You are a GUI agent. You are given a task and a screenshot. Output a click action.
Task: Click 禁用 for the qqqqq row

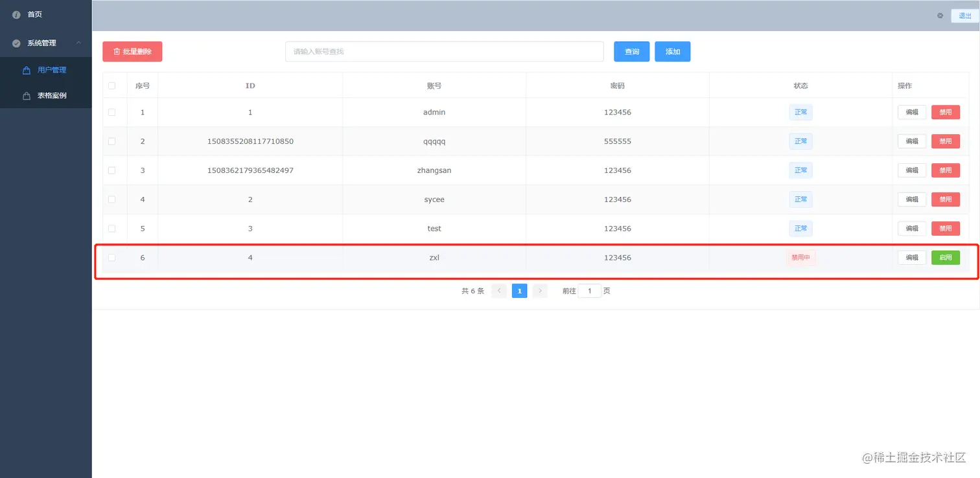click(x=946, y=141)
